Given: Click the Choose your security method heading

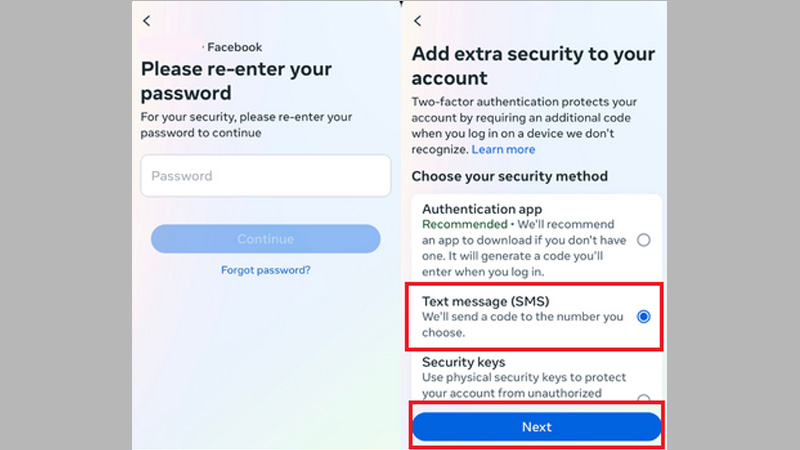Looking at the screenshot, I should (x=509, y=176).
